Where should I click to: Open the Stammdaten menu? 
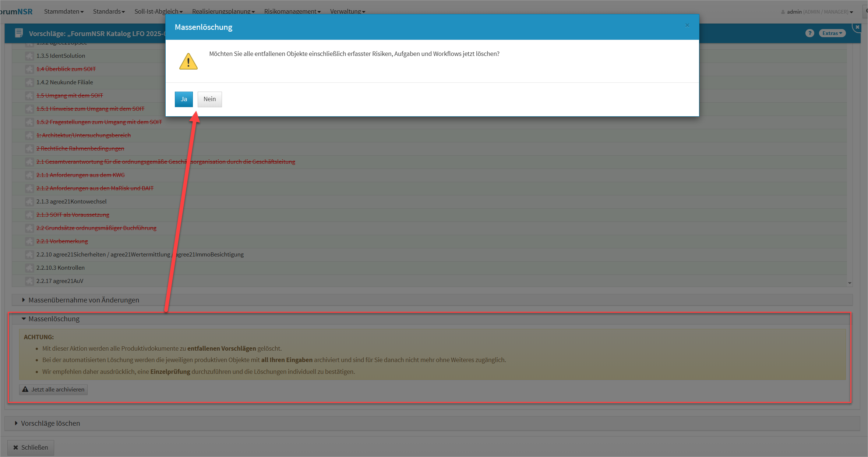64,11
